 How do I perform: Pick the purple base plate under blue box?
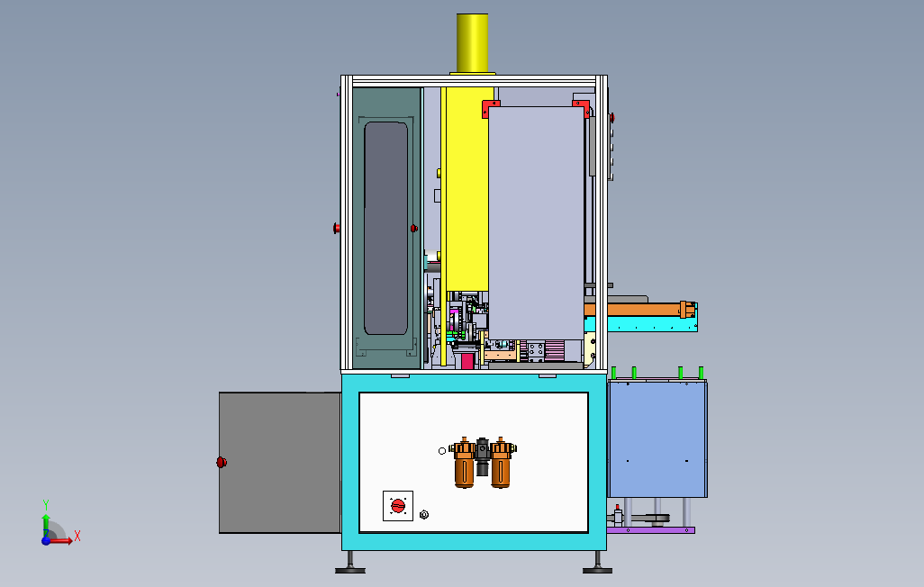[650, 530]
